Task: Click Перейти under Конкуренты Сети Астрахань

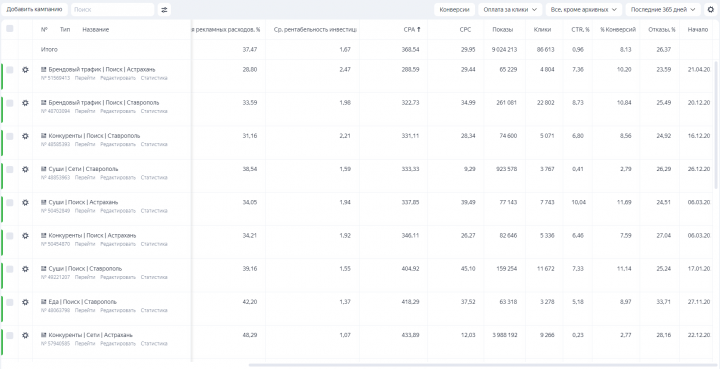Action: pyautogui.click(x=85, y=343)
